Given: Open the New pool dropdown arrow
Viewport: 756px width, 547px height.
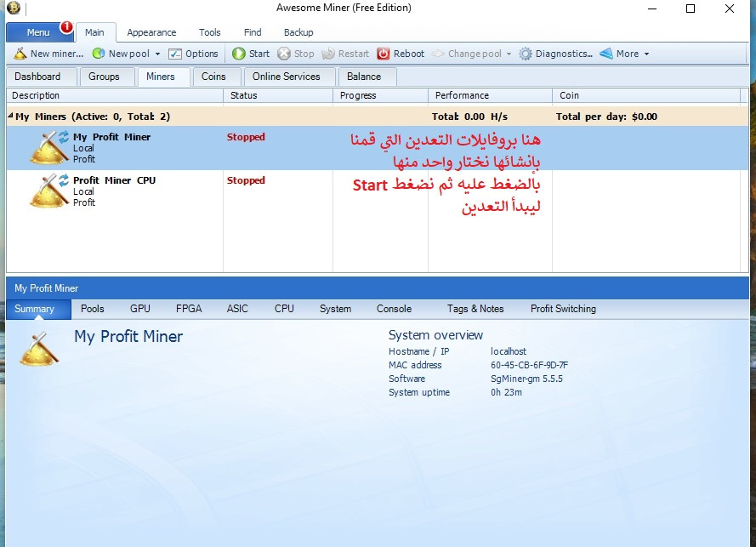Looking at the screenshot, I should pos(157,54).
